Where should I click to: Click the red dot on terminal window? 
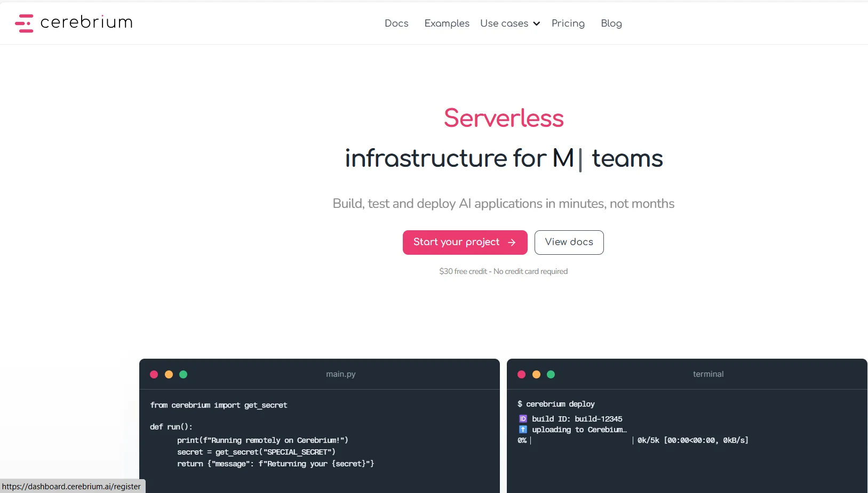[x=522, y=374]
